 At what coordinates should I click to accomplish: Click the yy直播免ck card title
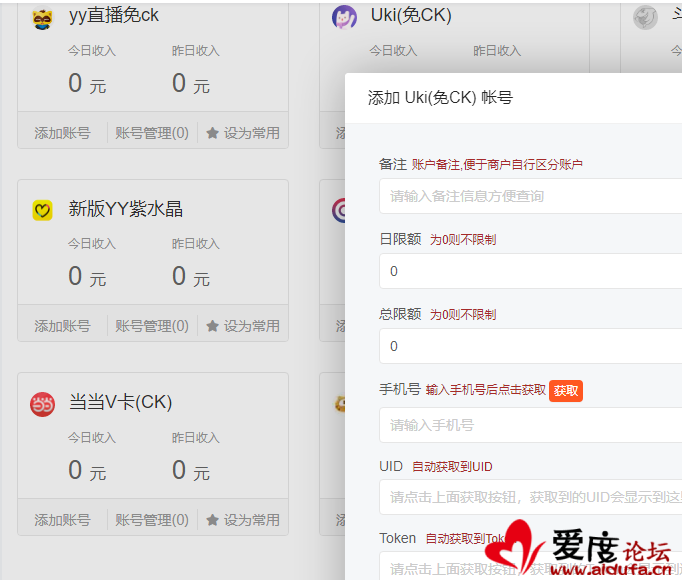(x=114, y=16)
